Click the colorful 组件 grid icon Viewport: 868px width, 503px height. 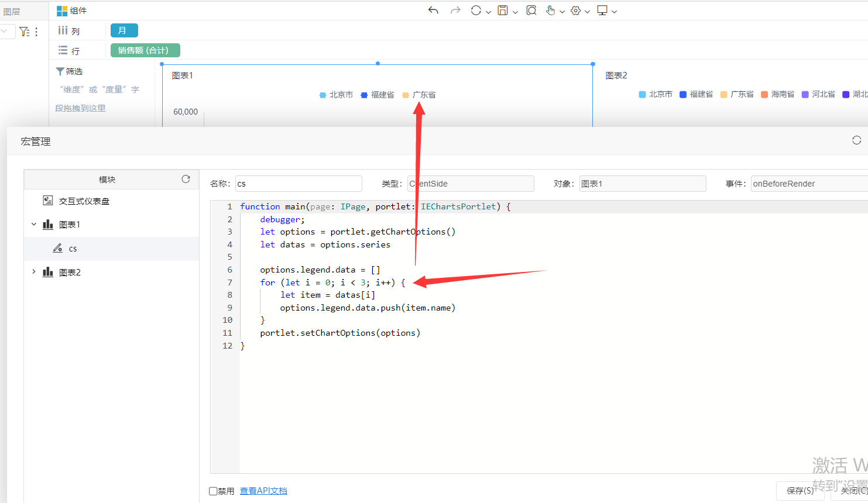62,11
